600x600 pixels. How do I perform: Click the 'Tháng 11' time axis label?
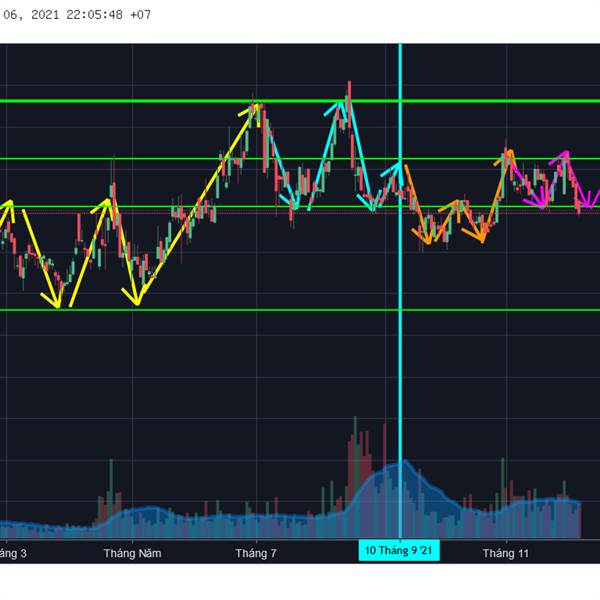pyautogui.click(x=505, y=553)
